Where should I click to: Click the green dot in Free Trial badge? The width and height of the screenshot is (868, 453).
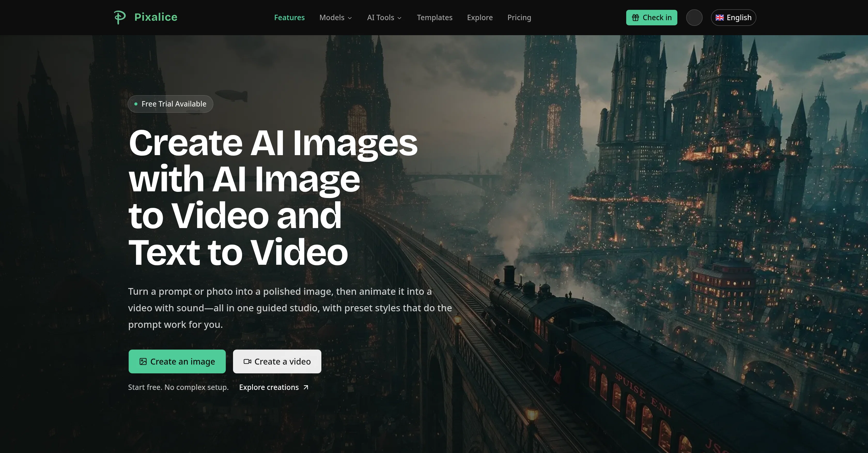(136, 104)
